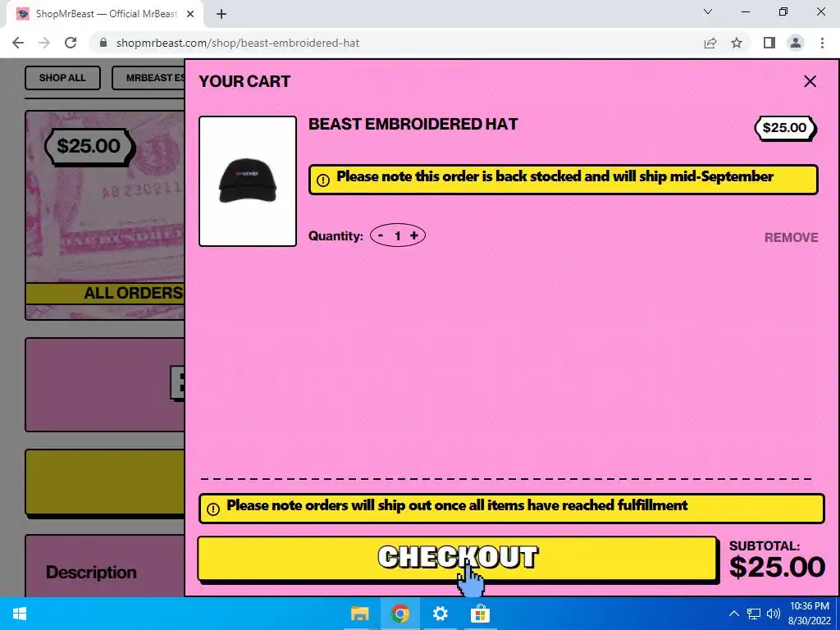Open the Windows Start menu
This screenshot has height=630, width=840.
coord(20,614)
